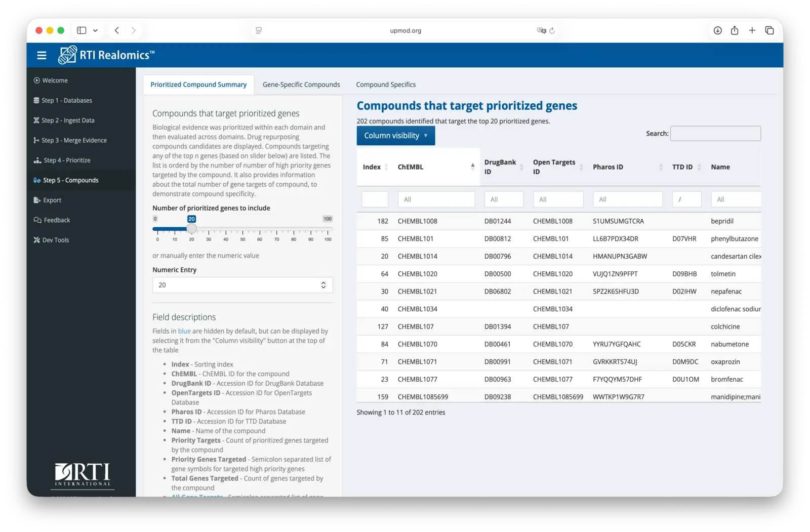This screenshot has height=532, width=810.
Task: Select the Feedback sidebar item
Action: [x=57, y=220]
